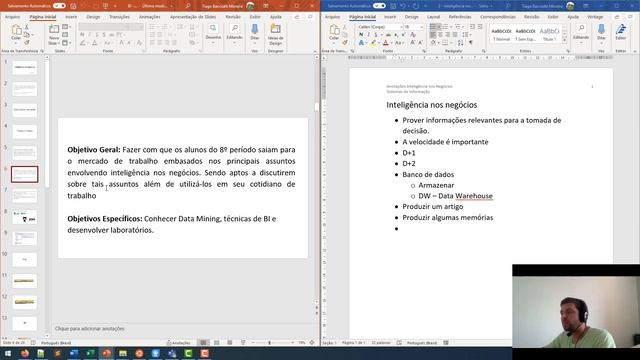640x360 pixels.
Task: Open Search magnifier in Word title bar
Action: point(507,6)
